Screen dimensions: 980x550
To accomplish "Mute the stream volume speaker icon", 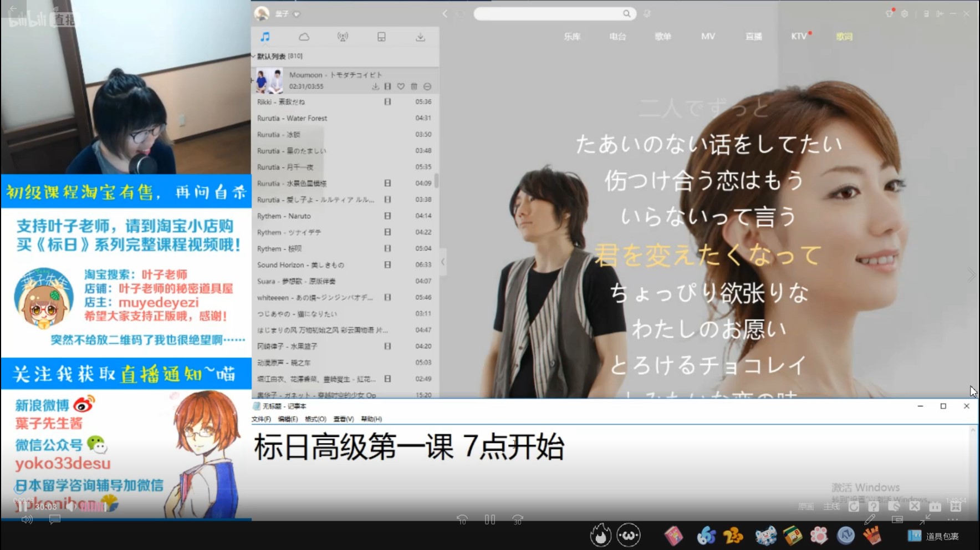I will (x=27, y=520).
